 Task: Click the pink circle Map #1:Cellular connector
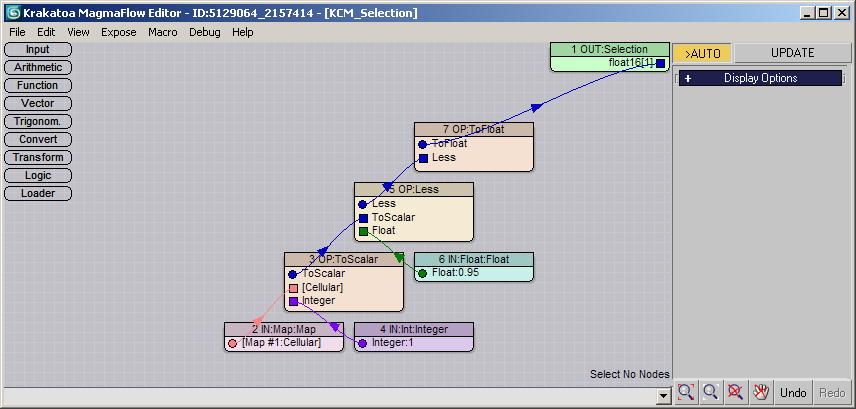[233, 343]
